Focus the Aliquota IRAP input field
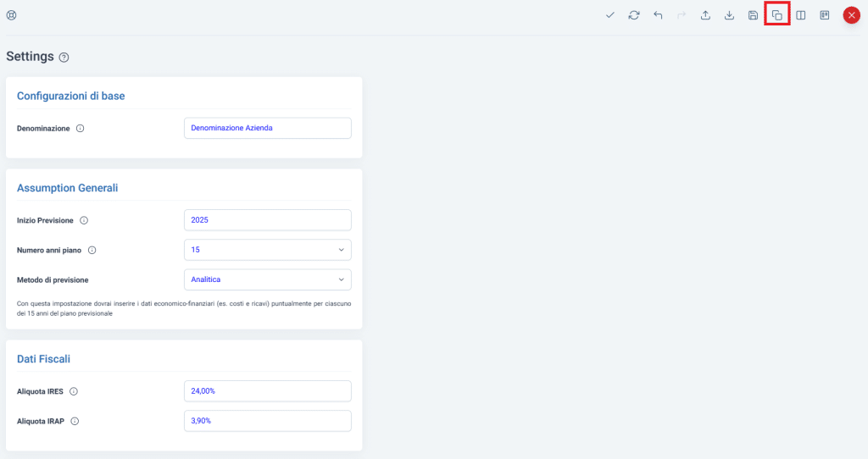Screen dimensions: 868x459 267,421
